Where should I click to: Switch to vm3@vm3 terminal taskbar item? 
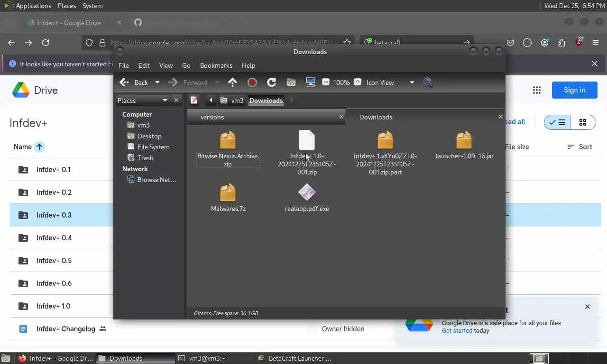coord(215,358)
